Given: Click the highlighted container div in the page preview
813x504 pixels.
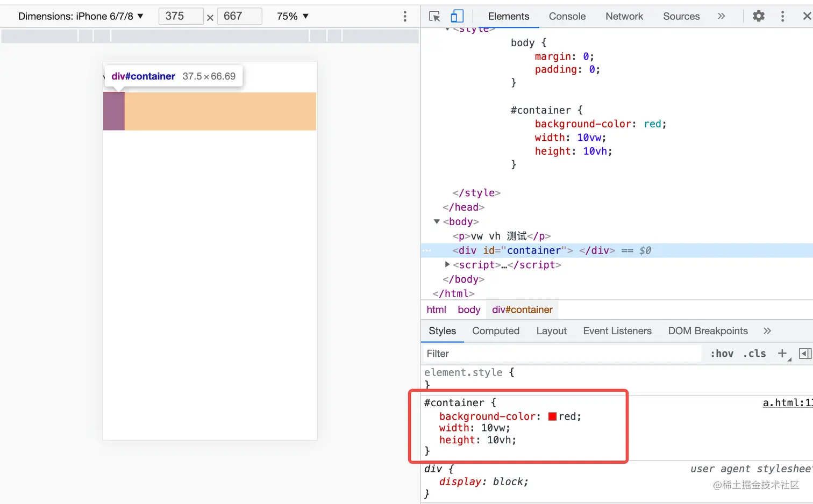Looking at the screenshot, I should point(113,111).
